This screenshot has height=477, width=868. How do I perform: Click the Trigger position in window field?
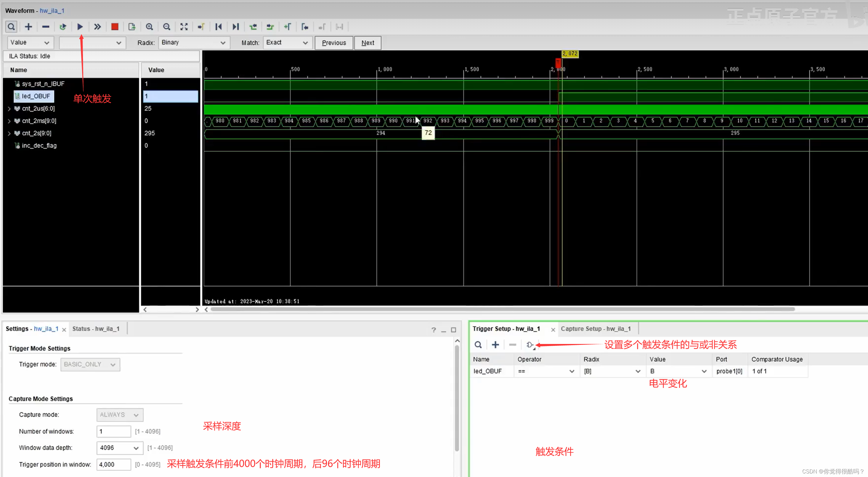click(x=113, y=464)
